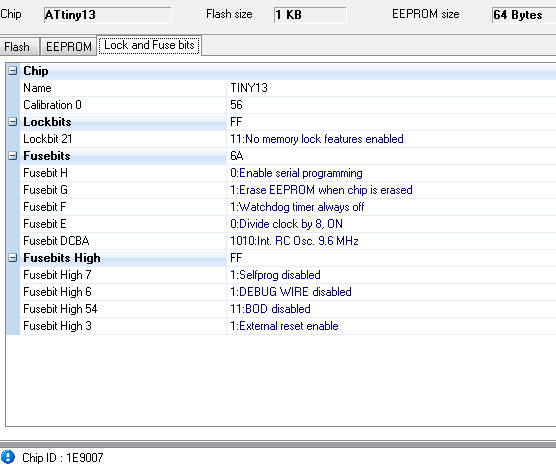Select the Name row label
Viewport: 556px width, 466px height.
click(37, 88)
